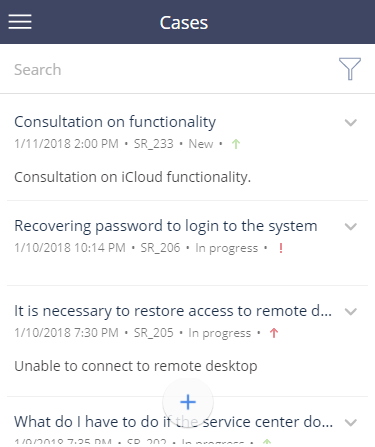Expand the restore access to remote case chevron
The image size is (375, 447).
[x=351, y=312]
